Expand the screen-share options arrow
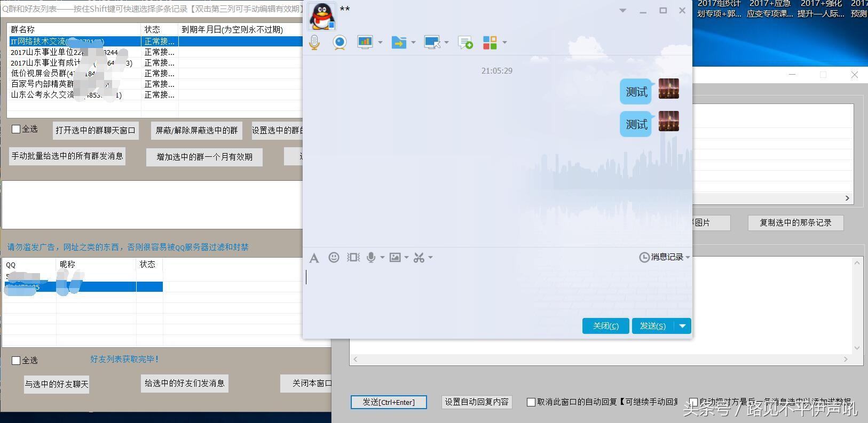This screenshot has height=423, width=868. pos(380,42)
